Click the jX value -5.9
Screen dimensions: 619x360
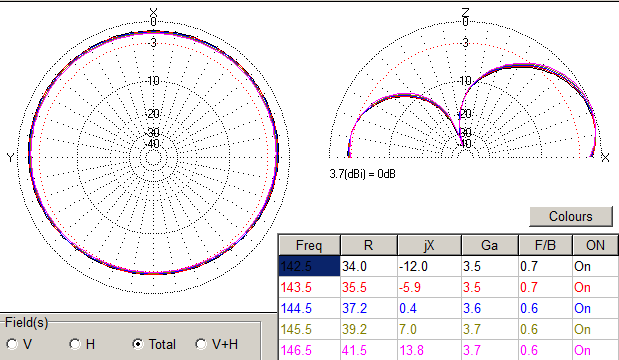tap(429, 287)
